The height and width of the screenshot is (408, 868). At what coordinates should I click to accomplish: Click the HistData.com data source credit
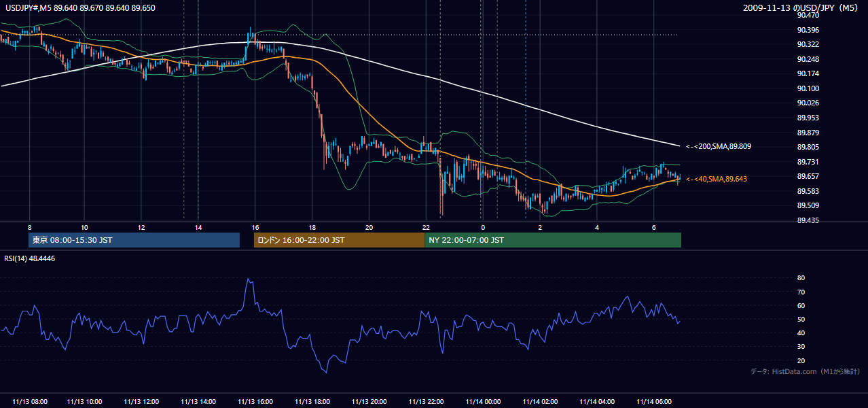click(806, 371)
